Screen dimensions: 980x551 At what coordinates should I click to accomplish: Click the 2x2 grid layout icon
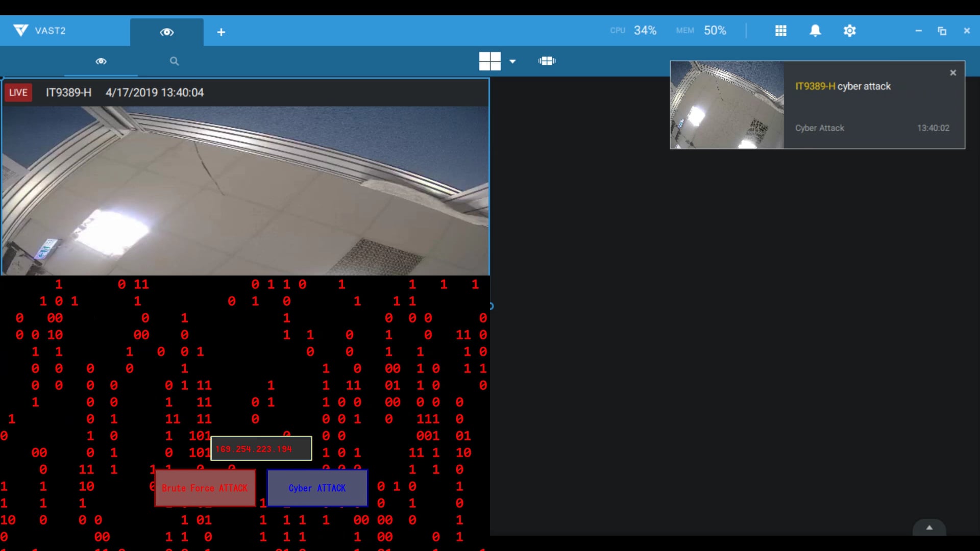pos(489,61)
